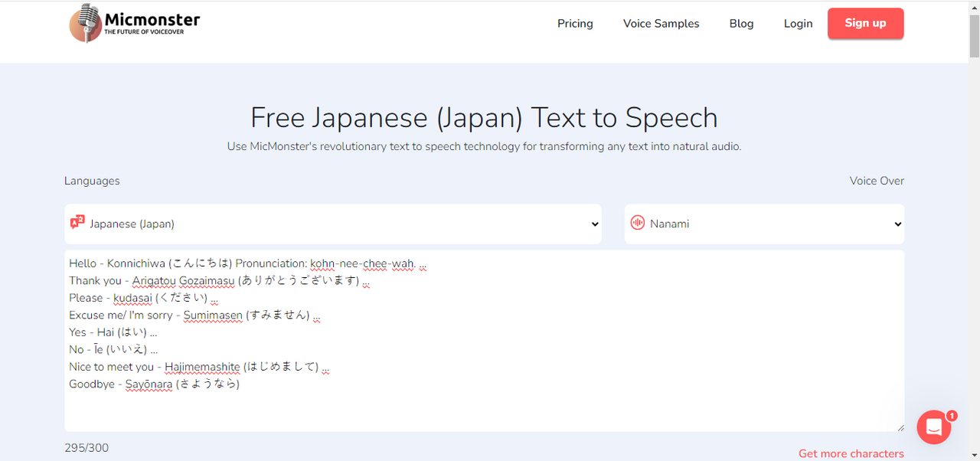Click the voice waveform icon beside Nanami
This screenshot has height=461, width=980.
click(x=637, y=223)
